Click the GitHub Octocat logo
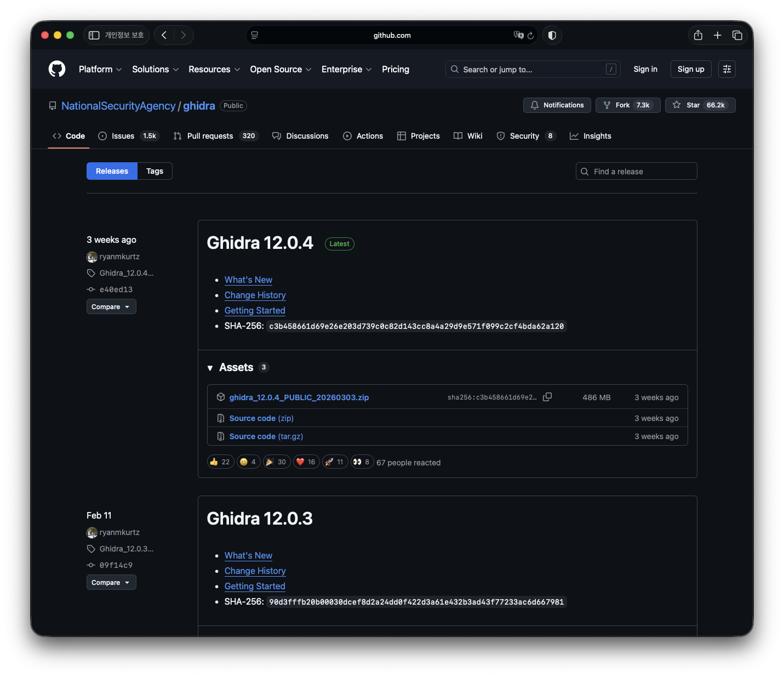784x677 pixels. [x=57, y=69]
